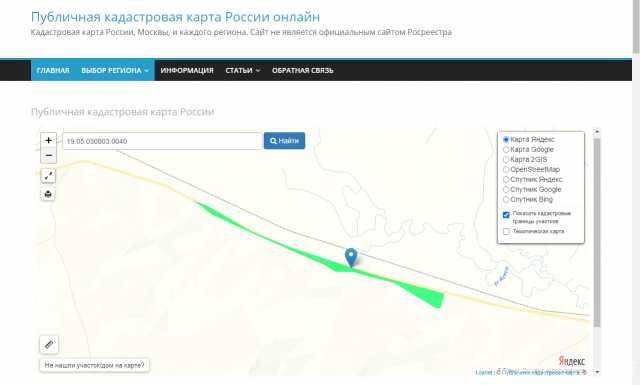Expand the ВЫБОР РЕГИОНА dropdown menu

(x=115, y=71)
